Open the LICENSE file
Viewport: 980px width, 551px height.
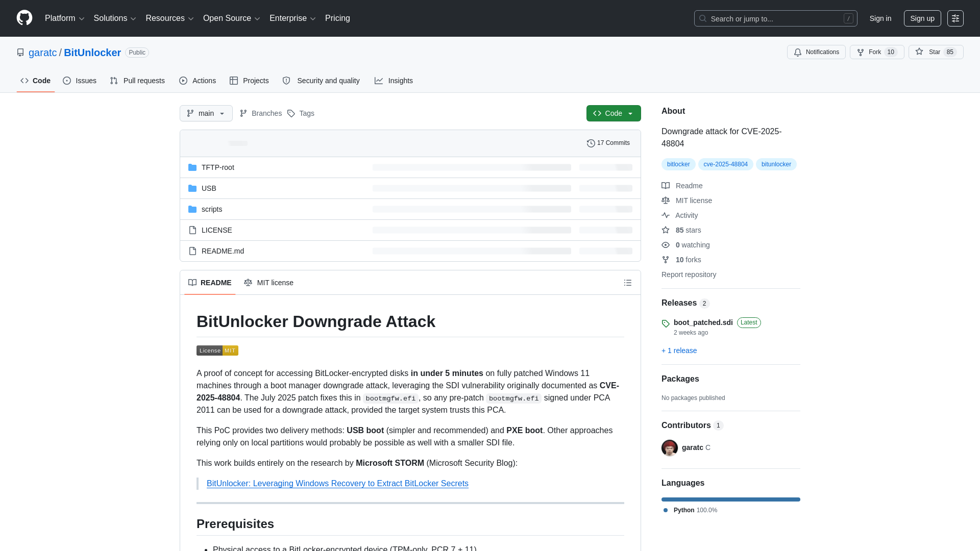tap(216, 230)
